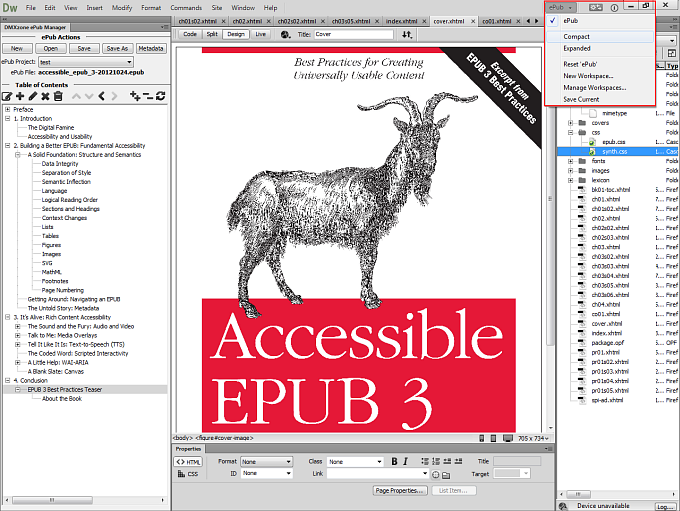Move TOC item down with down arrow
The width and height of the screenshot is (680, 511).
(x=89, y=96)
